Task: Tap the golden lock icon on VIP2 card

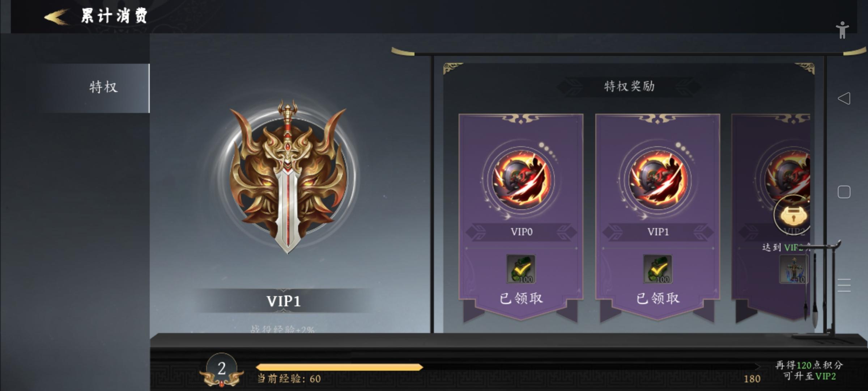Action: pos(792,215)
